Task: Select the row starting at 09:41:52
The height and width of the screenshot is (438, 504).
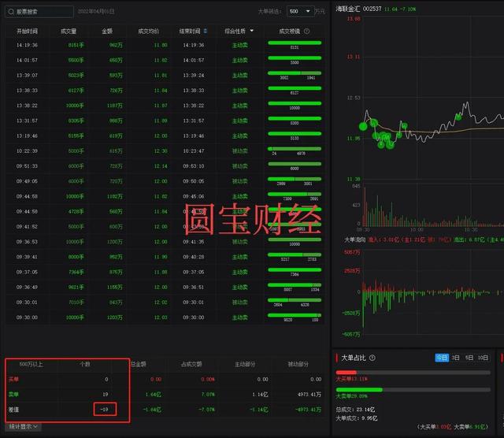Action: point(165,227)
